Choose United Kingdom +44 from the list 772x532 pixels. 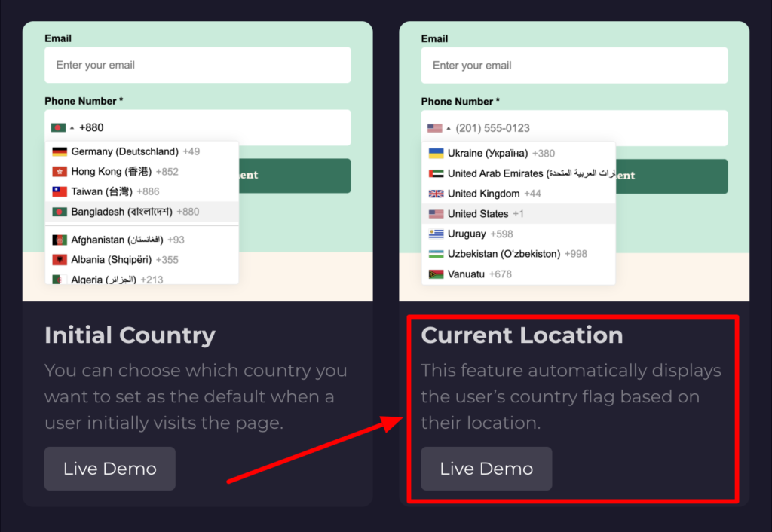click(x=494, y=194)
